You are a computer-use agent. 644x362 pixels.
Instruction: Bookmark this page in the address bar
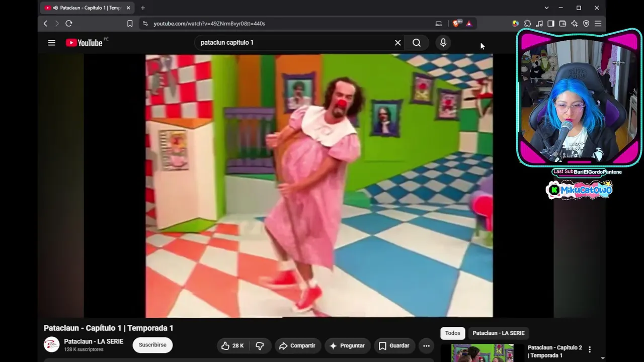tap(130, 24)
